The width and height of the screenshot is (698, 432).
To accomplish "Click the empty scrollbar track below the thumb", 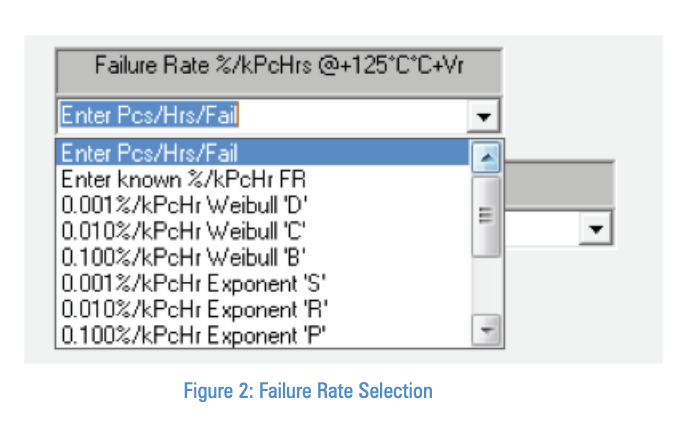I will click(x=486, y=285).
